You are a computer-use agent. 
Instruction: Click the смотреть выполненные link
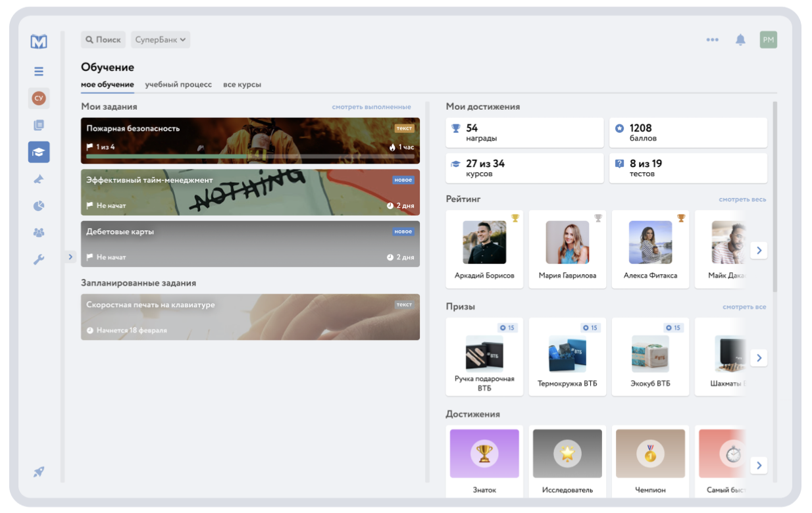371,107
